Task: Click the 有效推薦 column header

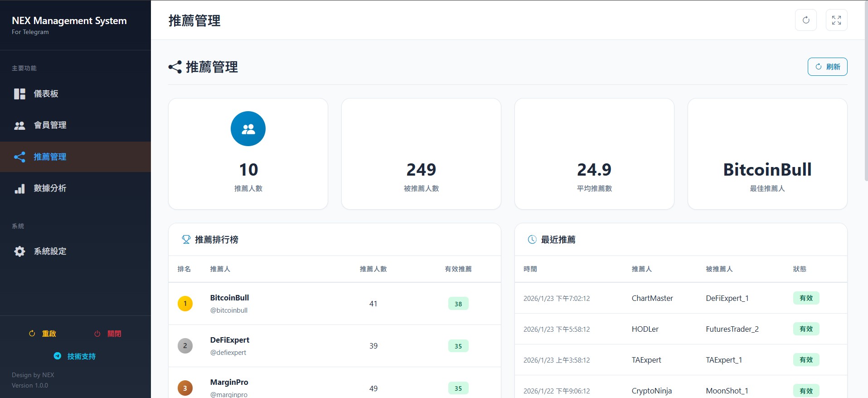Action: pyautogui.click(x=458, y=269)
